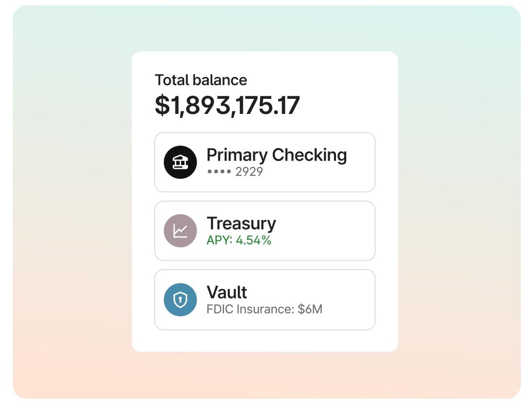532x407 pixels.
Task: Select the Total balance heading
Action: 201,80
